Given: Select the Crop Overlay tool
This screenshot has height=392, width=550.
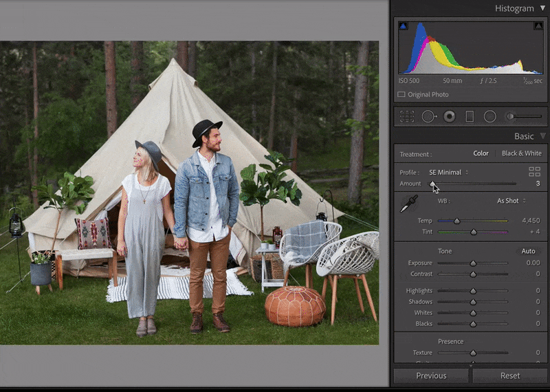Looking at the screenshot, I should click(x=407, y=117).
